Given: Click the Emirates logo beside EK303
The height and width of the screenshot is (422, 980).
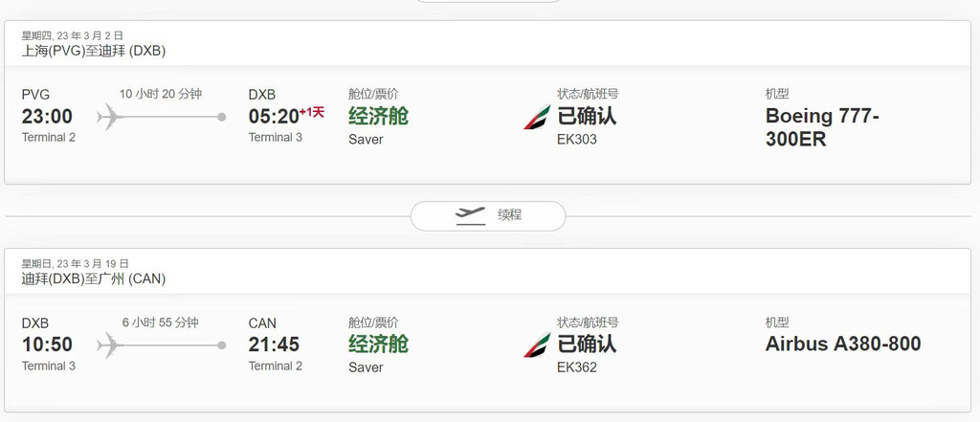Looking at the screenshot, I should click(537, 117).
